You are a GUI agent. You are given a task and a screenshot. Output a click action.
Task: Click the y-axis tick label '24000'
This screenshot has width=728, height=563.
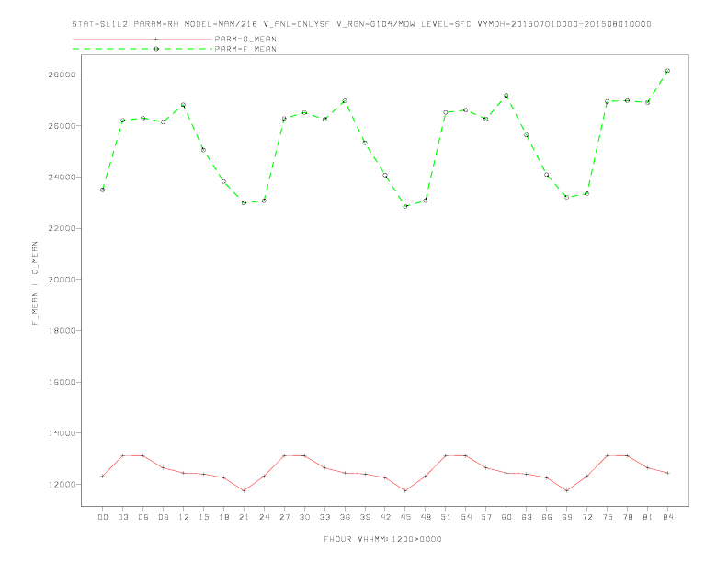pyautogui.click(x=63, y=177)
